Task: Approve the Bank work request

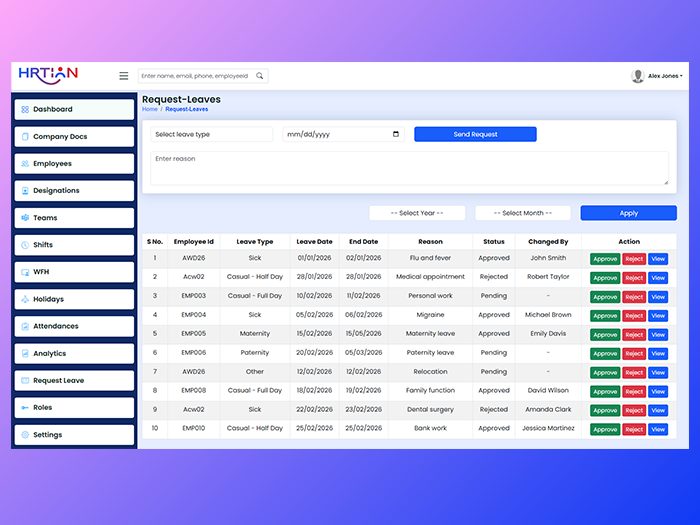Action: 605,429
